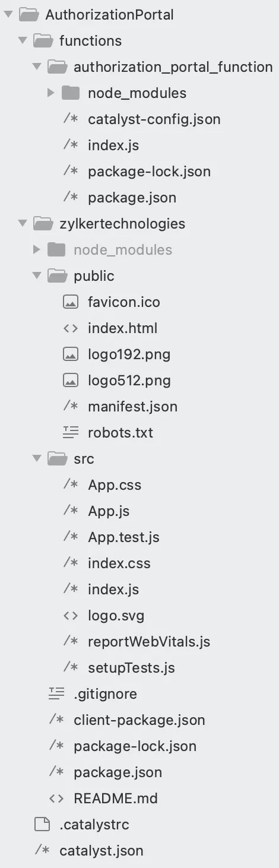Click the logo512.png image icon
279x868 pixels.
click(71, 381)
